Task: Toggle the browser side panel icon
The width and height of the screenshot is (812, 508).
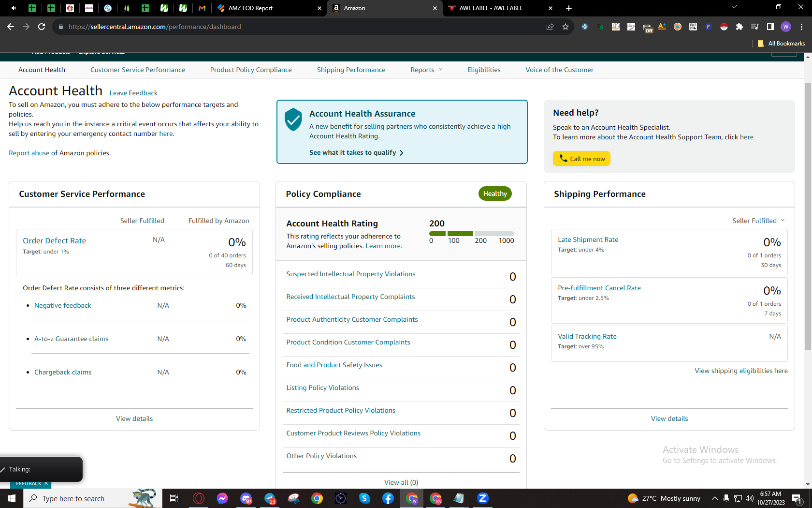Action: tap(770, 27)
